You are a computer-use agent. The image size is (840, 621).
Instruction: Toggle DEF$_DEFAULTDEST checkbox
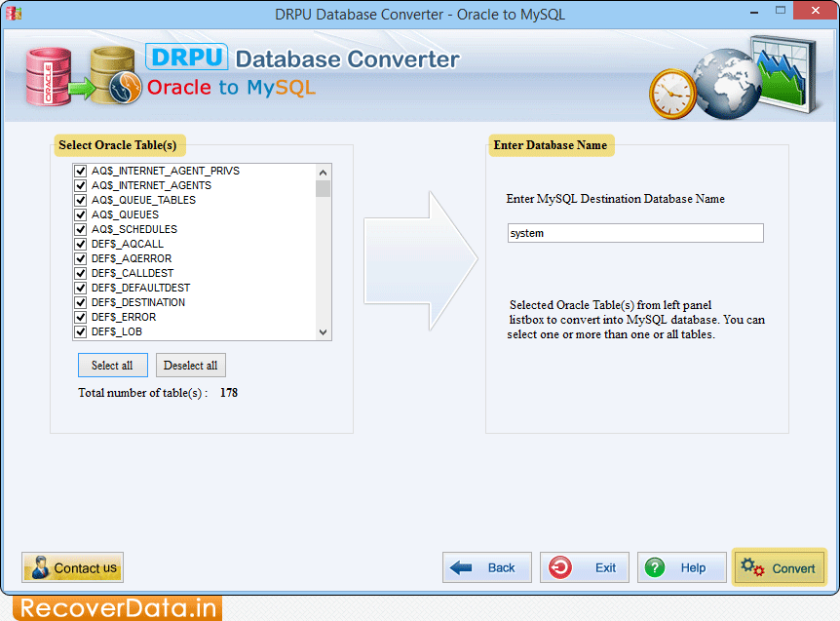[80, 288]
